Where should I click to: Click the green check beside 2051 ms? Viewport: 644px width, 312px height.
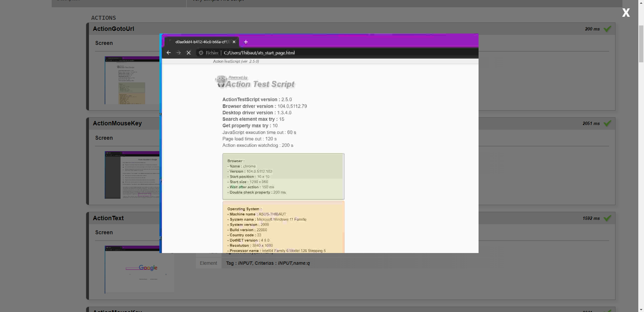point(607,123)
